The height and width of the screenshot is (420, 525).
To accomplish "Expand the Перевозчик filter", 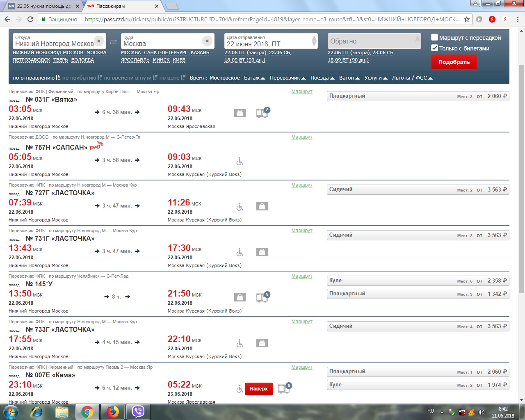I will pyautogui.click(x=288, y=78).
